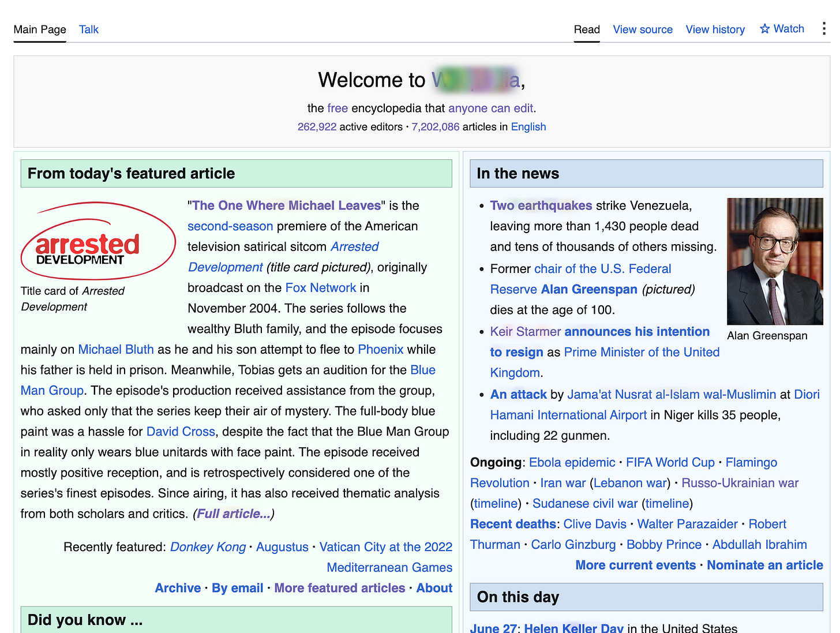Click the Alan Greenspan portrait photo

pos(775,261)
